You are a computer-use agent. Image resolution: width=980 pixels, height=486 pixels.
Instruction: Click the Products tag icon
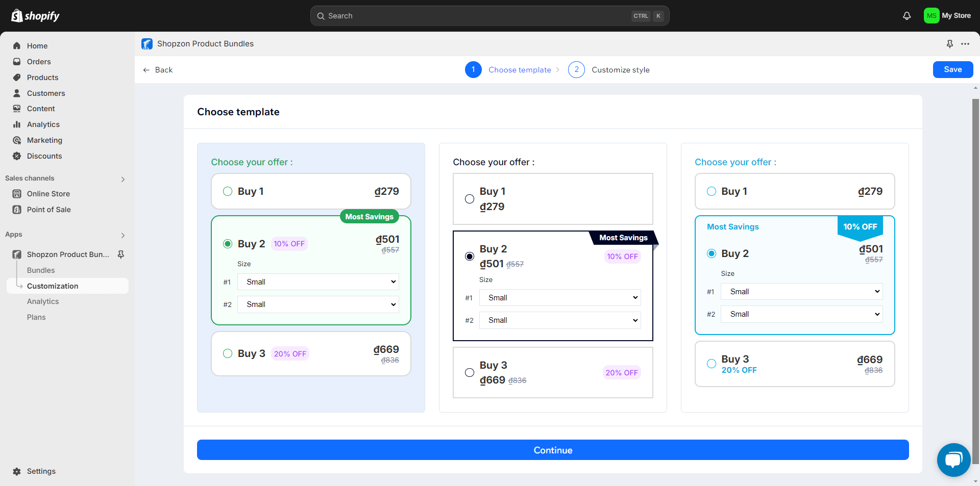pos(17,78)
